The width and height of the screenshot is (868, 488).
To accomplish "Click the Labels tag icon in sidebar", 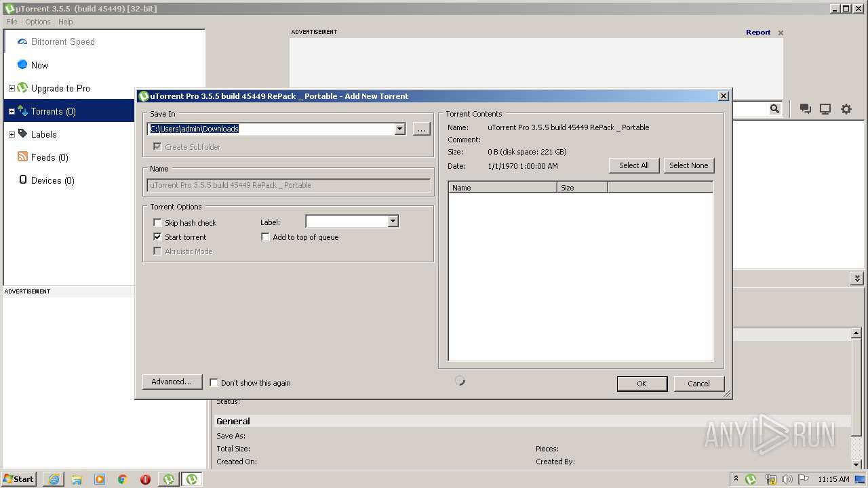I will click(22, 134).
